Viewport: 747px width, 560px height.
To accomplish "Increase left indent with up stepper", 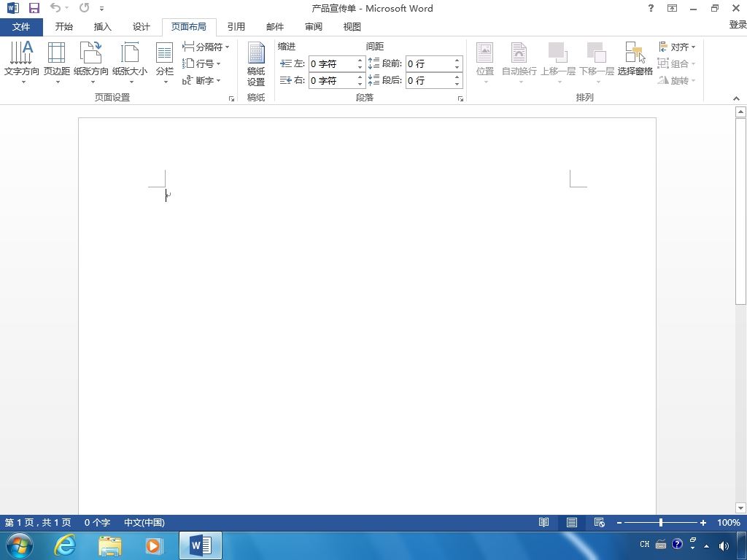I will 360,60.
